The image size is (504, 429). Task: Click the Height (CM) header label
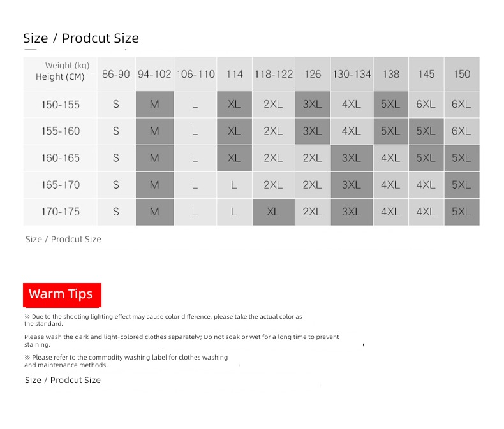[x=60, y=76]
